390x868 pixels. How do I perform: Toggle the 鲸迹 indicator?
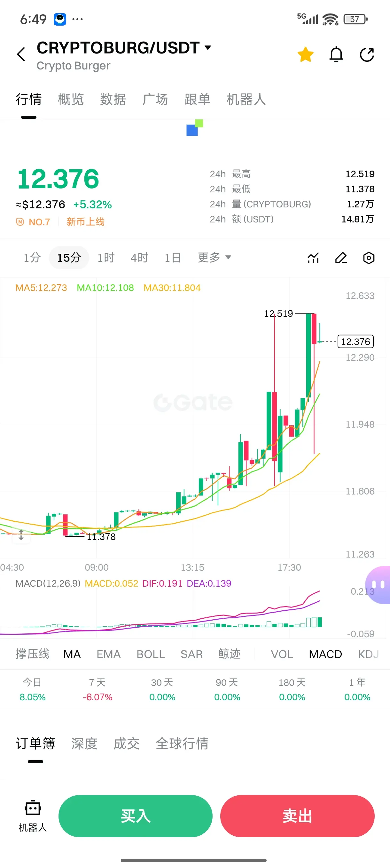pyautogui.click(x=230, y=654)
